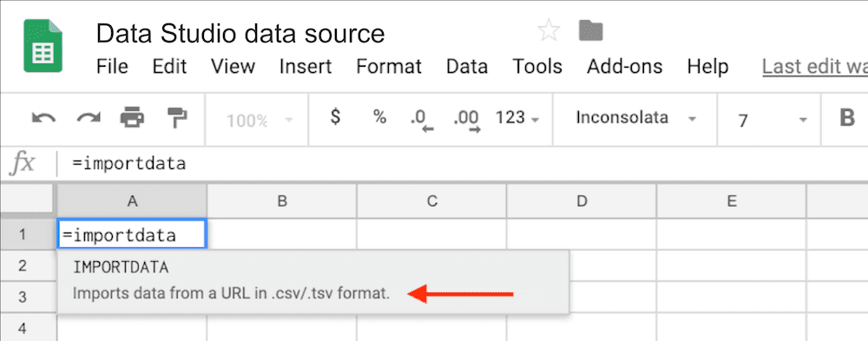The height and width of the screenshot is (341, 868).
Task: Toggle bold formatting
Action: (x=847, y=118)
